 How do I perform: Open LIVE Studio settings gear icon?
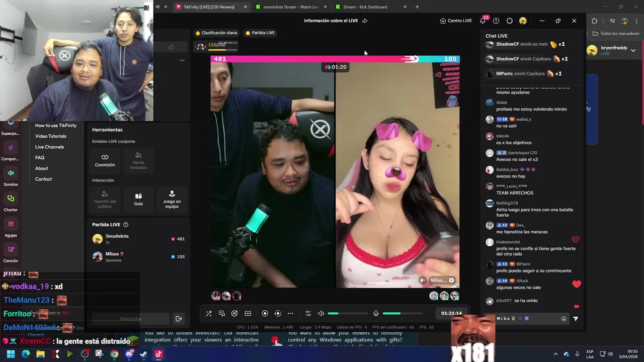point(510,21)
